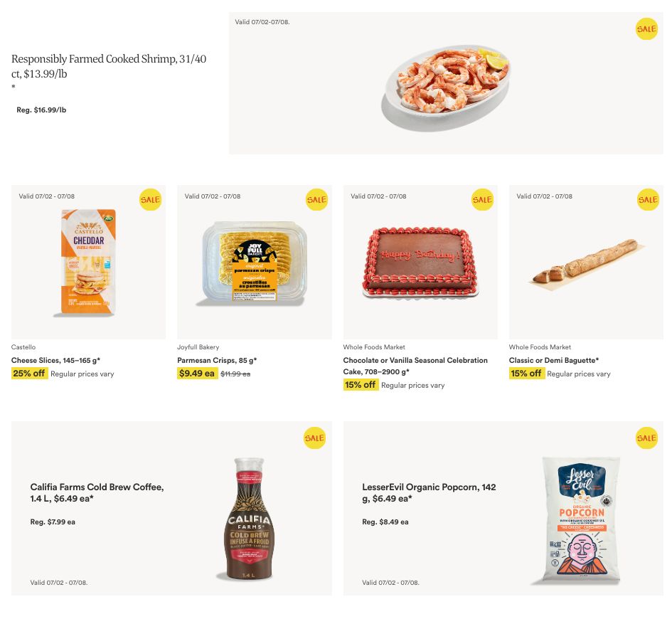Click SALE badge on the celebration cake card

(482, 200)
